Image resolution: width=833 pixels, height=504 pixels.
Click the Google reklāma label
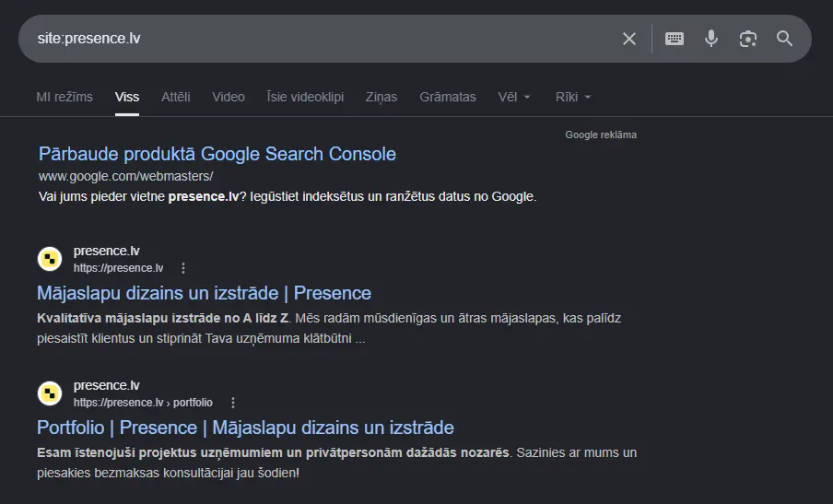[601, 135]
